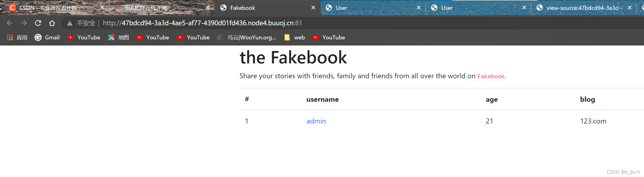This screenshot has width=644, height=177.
Task: Open the YouTube bookmark before the WooYun bookmark
Action: (x=193, y=37)
